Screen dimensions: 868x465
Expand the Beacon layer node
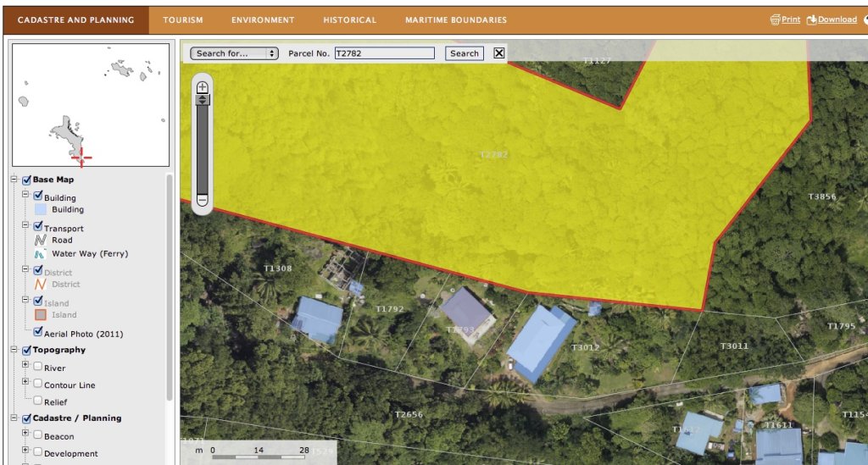point(25,435)
